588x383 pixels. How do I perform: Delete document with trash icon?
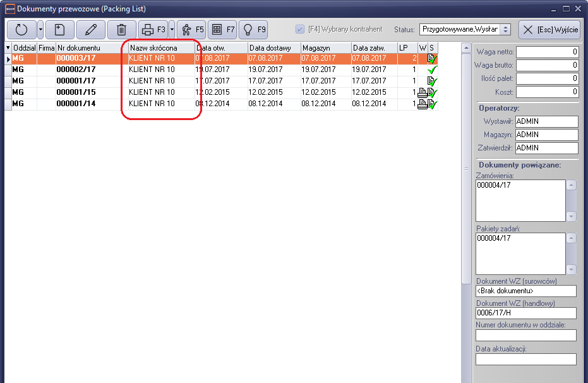point(121,30)
